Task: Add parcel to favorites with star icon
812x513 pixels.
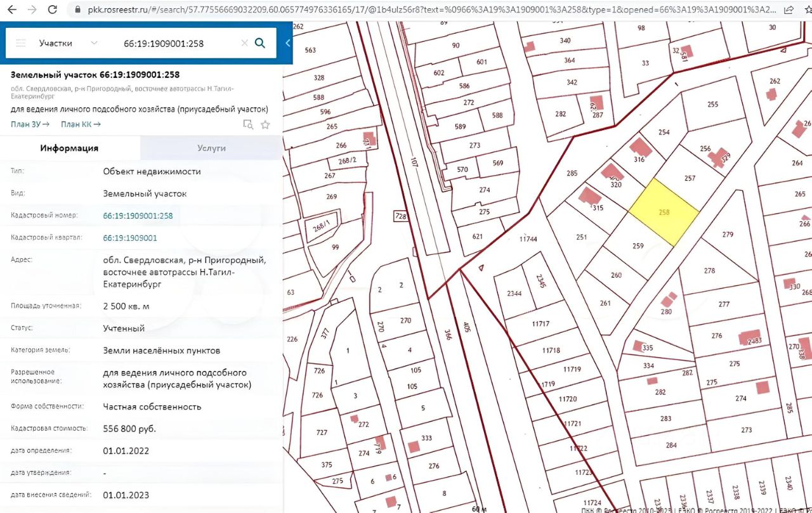Action: coord(265,125)
